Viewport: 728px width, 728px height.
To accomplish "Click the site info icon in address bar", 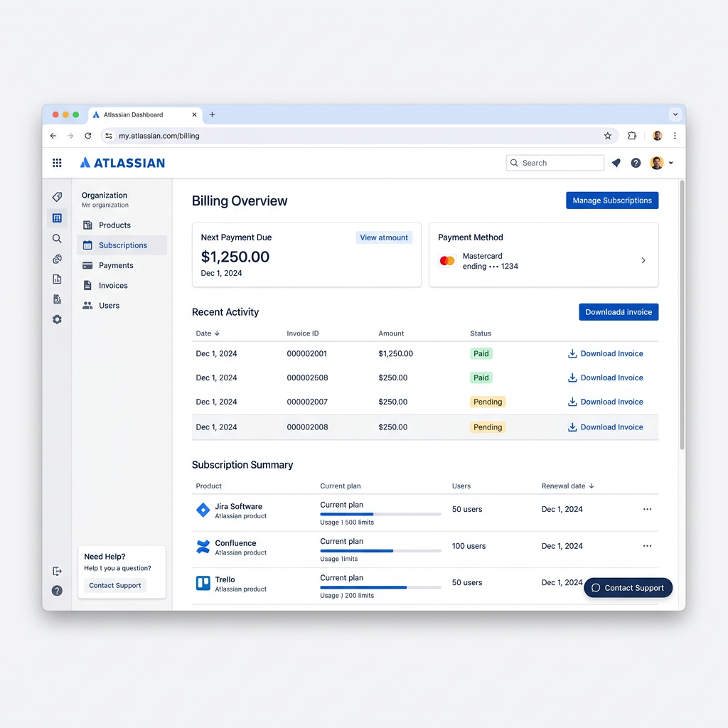I will tap(109, 136).
